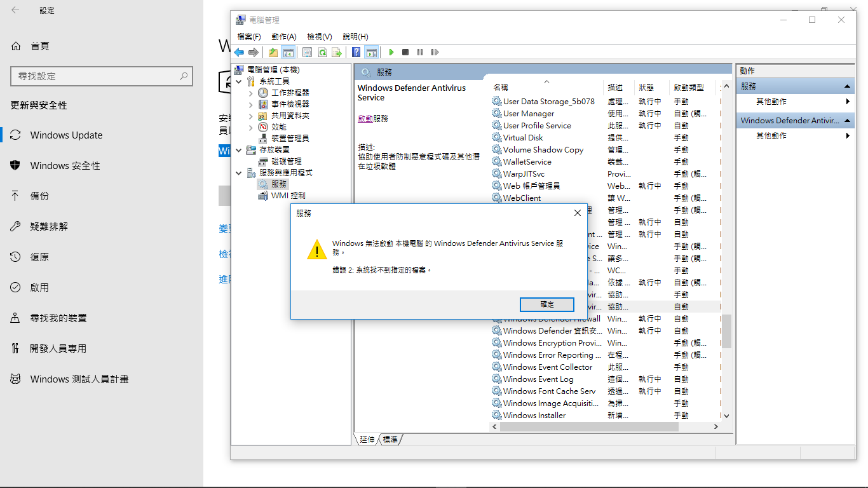This screenshot has width=868, height=488.
Task: Click the Back arrow in Computer Management toolbar
Action: [239, 52]
